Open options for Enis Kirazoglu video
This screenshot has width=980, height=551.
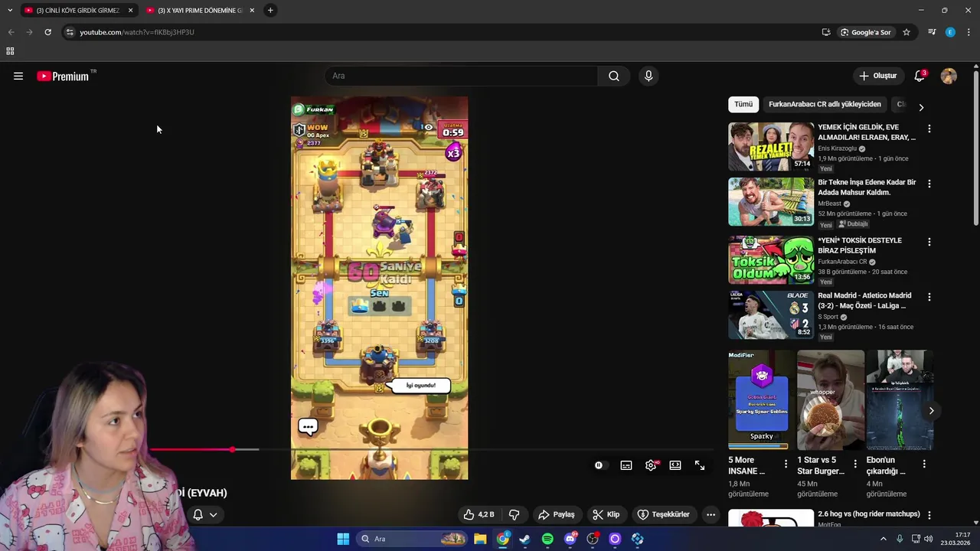click(929, 129)
